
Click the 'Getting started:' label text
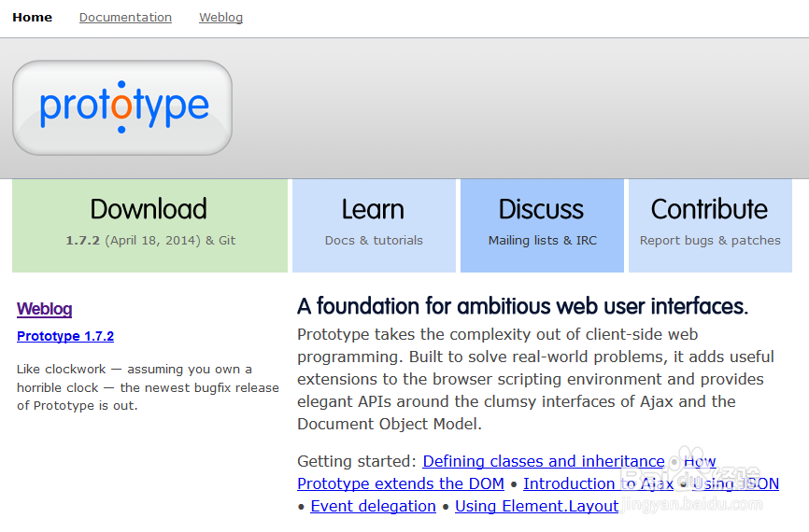coord(357,461)
